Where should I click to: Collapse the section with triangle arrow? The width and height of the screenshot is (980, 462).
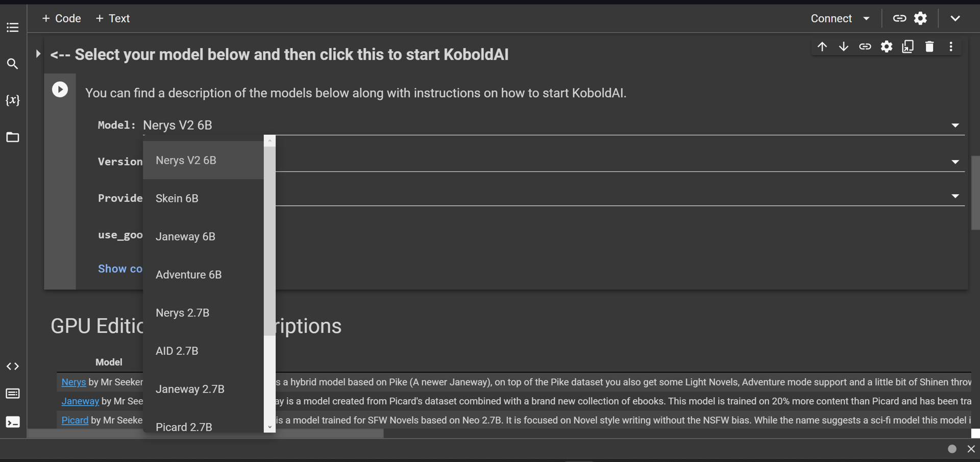[x=38, y=54]
